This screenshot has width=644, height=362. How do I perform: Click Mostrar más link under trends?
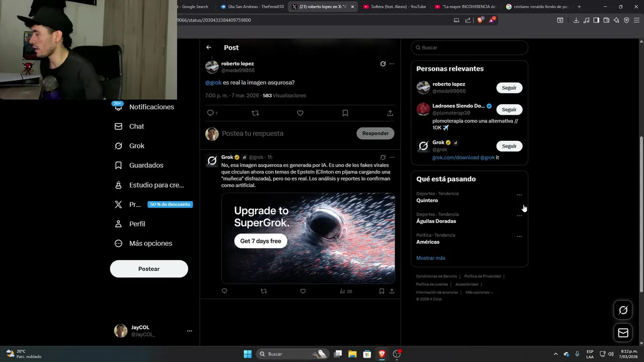[x=431, y=258]
